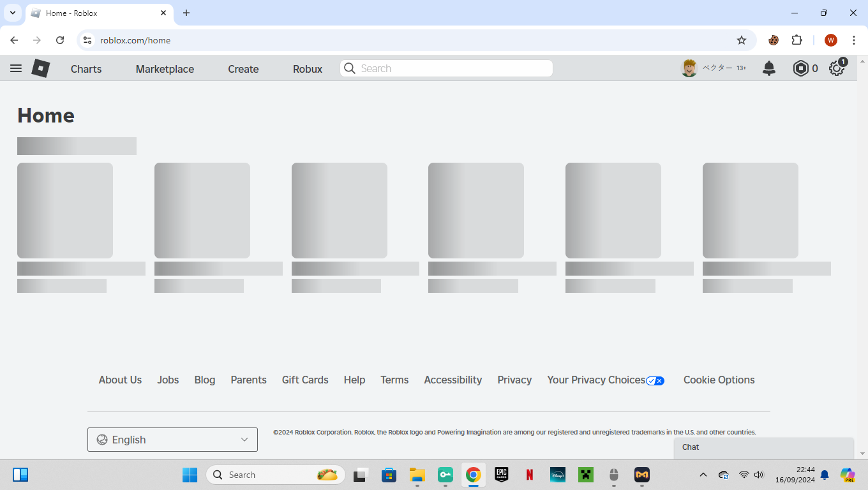Click the user avatar profile picture

(x=689, y=68)
